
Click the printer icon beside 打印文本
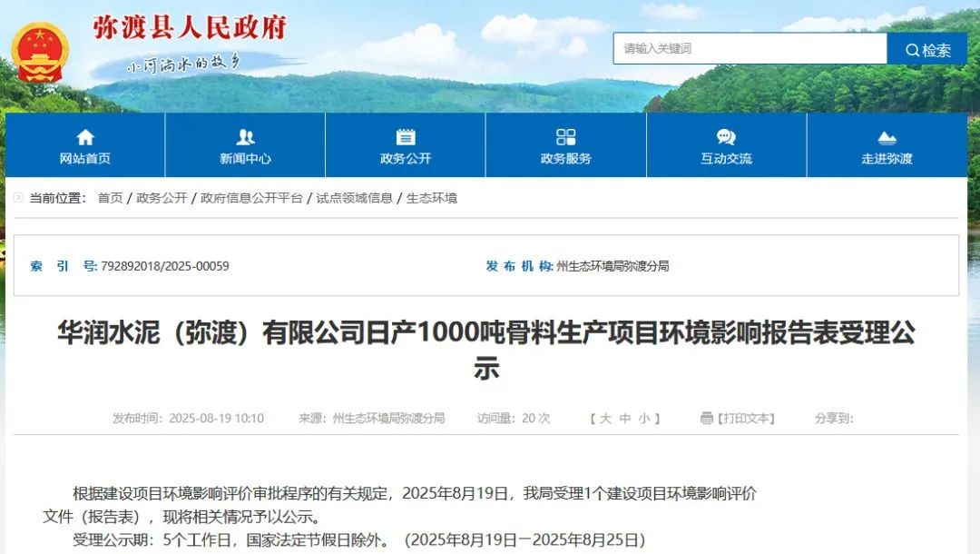tap(707, 419)
